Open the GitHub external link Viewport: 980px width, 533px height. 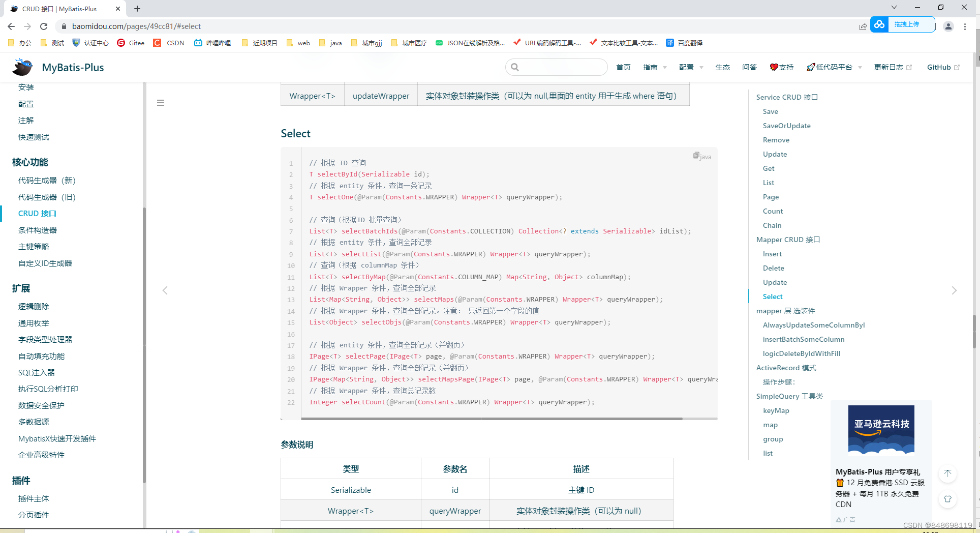pos(943,67)
